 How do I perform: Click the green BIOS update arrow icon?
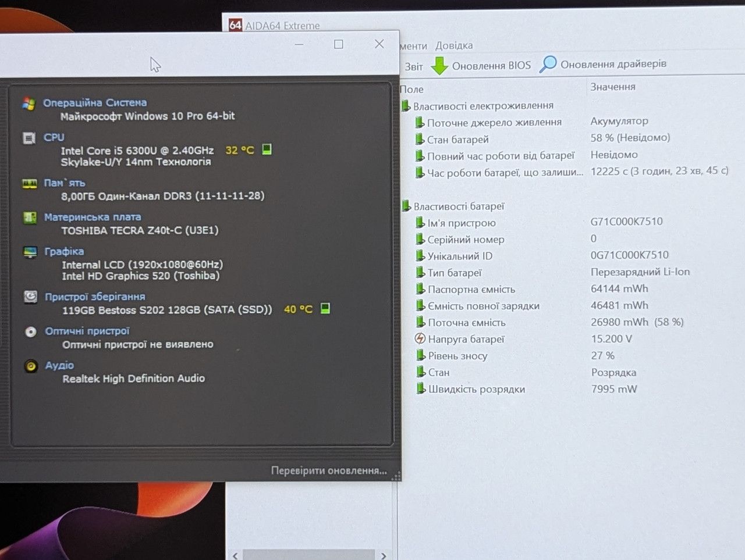(439, 65)
